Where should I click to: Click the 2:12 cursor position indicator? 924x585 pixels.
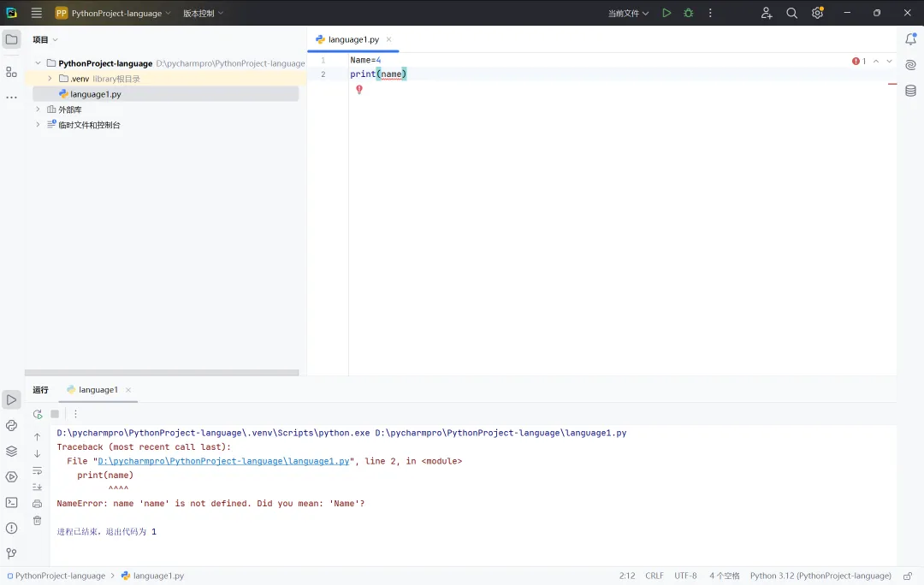627,576
